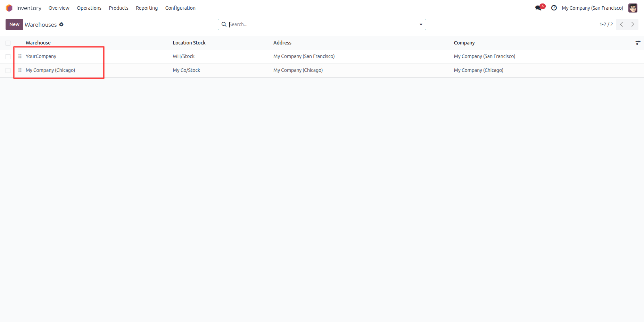
Task: Check the YourCompany row checkbox
Action: pos(8,57)
